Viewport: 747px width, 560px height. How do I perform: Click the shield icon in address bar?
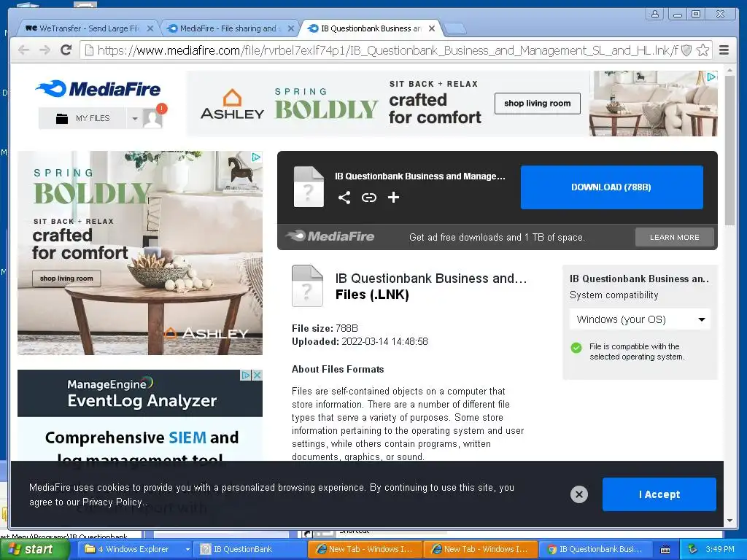(x=686, y=50)
